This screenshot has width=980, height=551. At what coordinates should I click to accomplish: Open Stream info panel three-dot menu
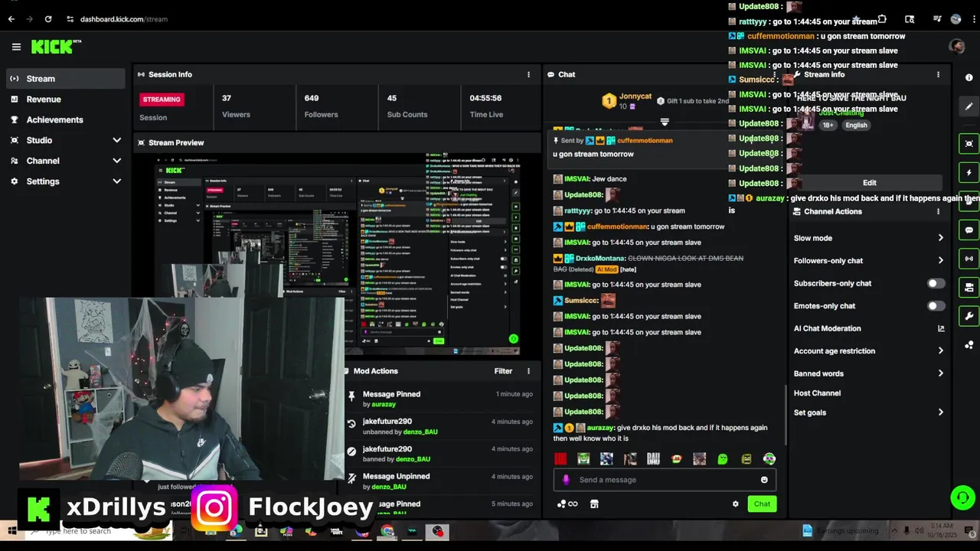(x=938, y=75)
